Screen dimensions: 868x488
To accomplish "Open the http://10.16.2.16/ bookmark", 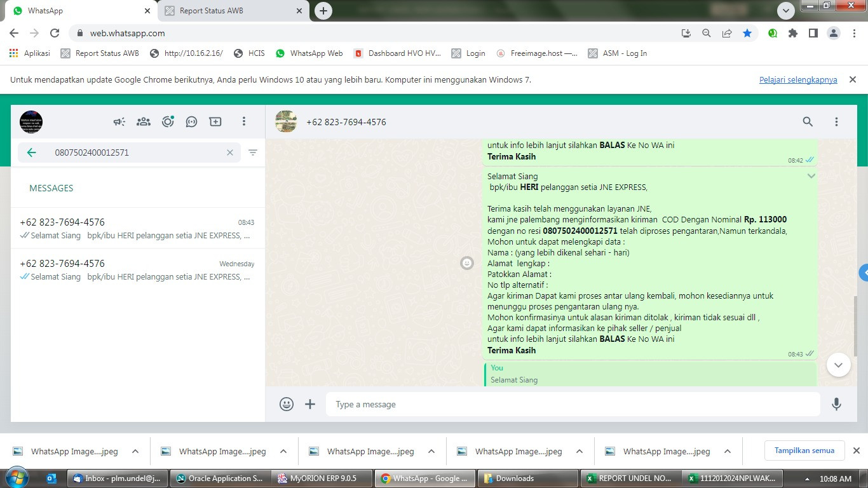I will click(186, 53).
